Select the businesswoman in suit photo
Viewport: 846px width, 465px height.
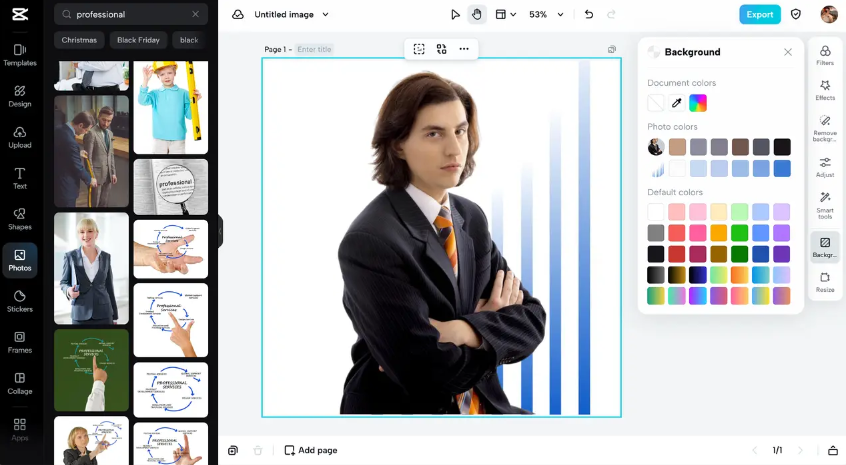click(x=91, y=268)
